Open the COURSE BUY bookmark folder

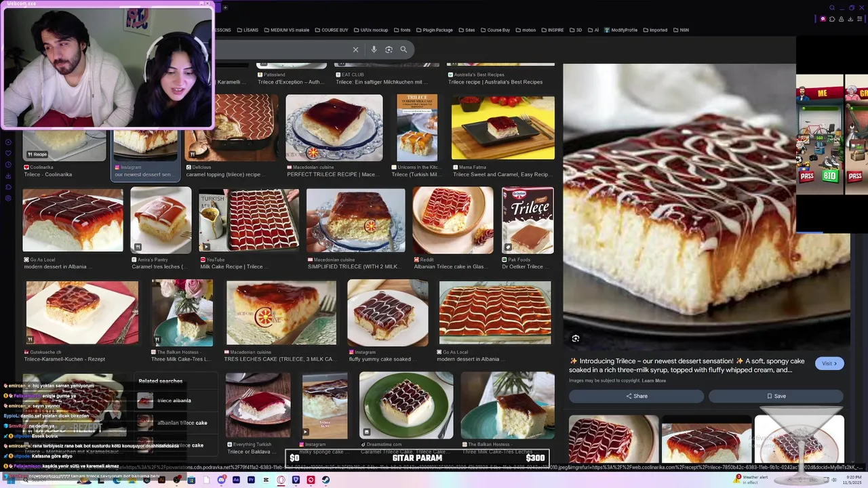[331, 30]
